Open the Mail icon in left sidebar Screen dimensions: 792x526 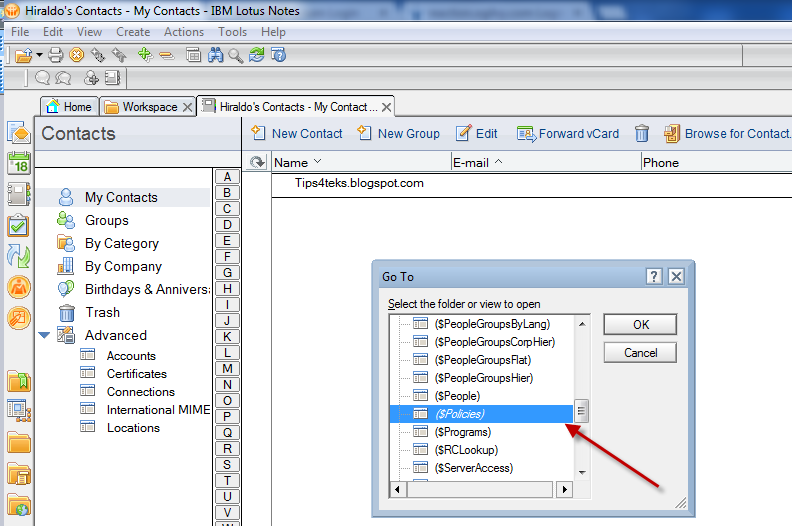click(x=19, y=132)
